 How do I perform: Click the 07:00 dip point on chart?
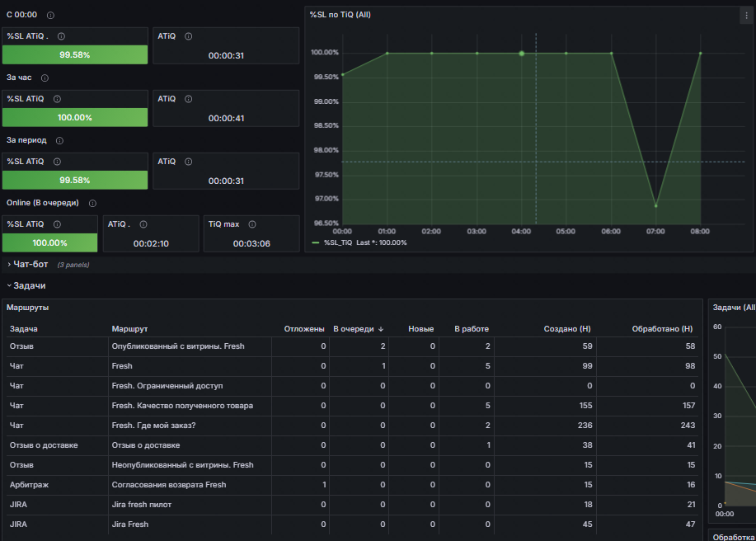point(655,206)
